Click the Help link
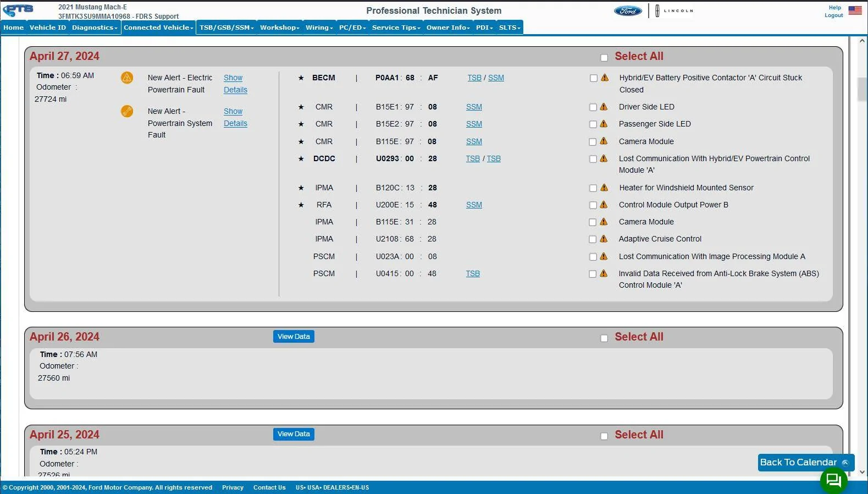The height and width of the screenshot is (494, 868). (835, 8)
